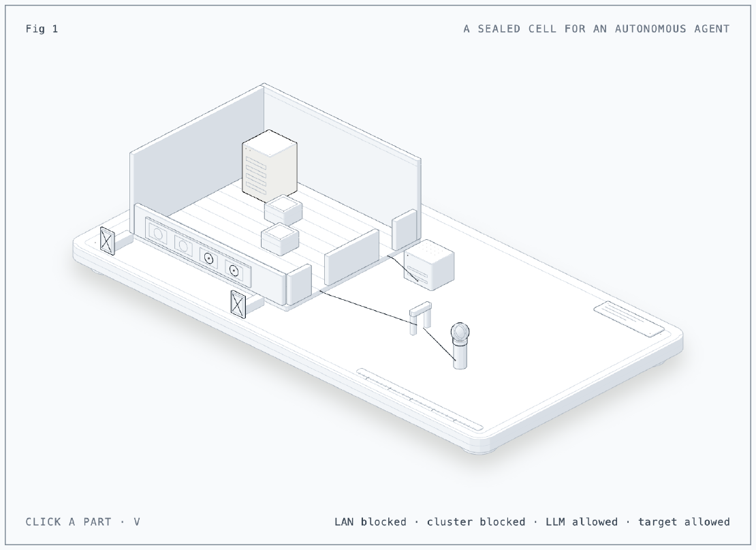This screenshot has height=550, width=756.
Task: Select the flat nameplate at the platform's right corner
Action: point(629,320)
